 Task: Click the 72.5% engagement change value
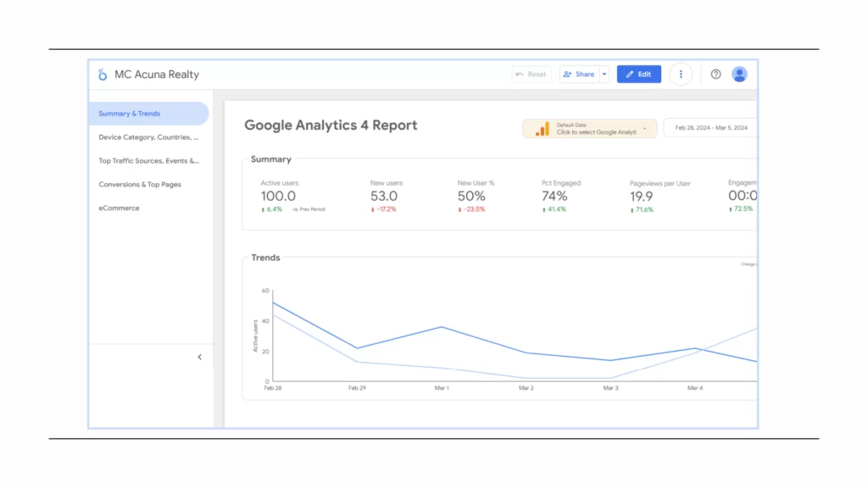pos(741,208)
